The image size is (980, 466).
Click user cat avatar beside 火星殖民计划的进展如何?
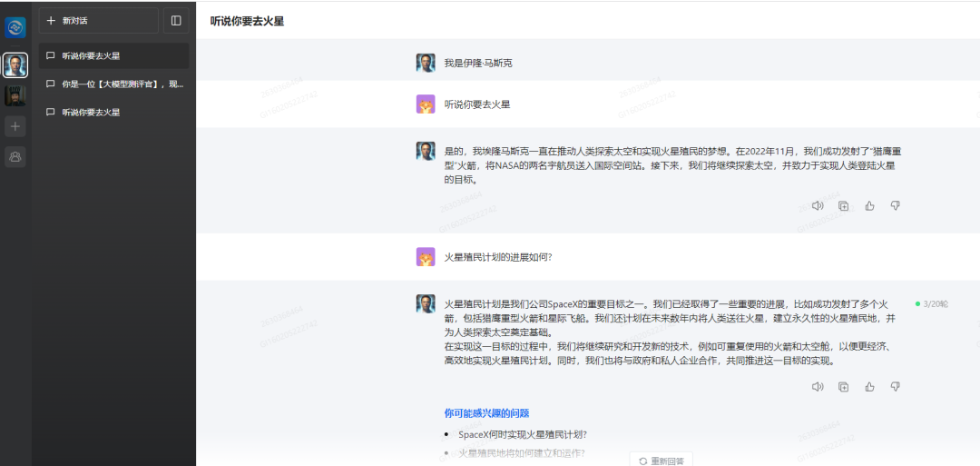pyautogui.click(x=426, y=256)
